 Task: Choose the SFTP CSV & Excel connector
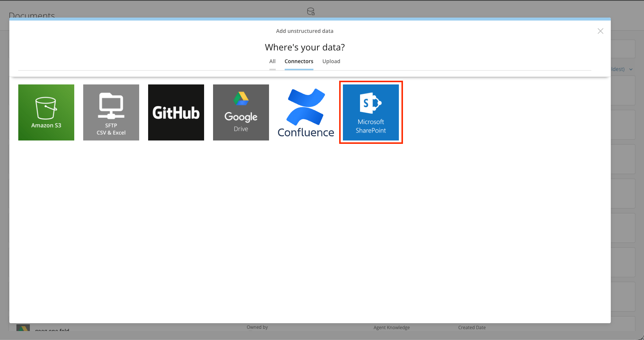[111, 112]
